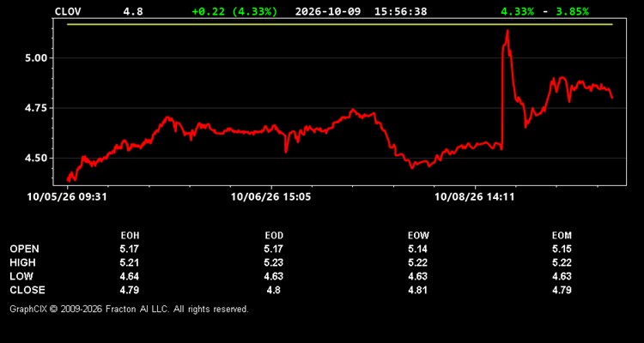Click the 10/05/26 09:31 x-axis label
The height and width of the screenshot is (343, 644).
[67, 196]
